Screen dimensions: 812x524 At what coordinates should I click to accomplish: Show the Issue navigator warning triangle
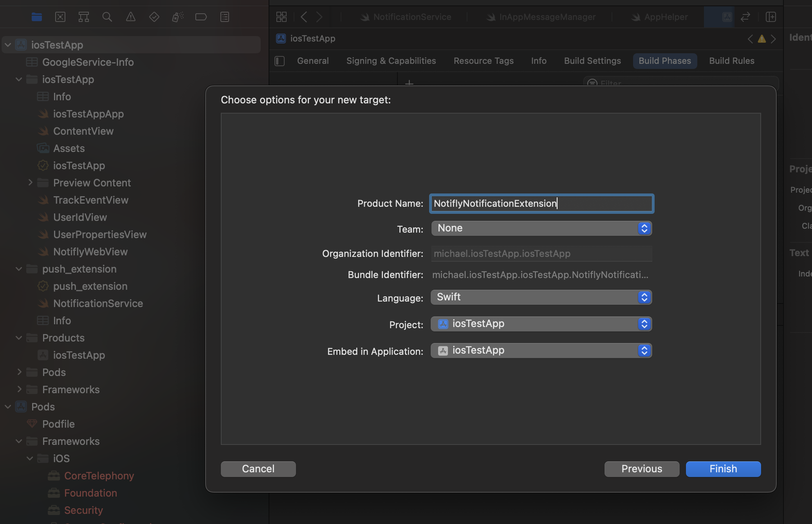click(131, 17)
